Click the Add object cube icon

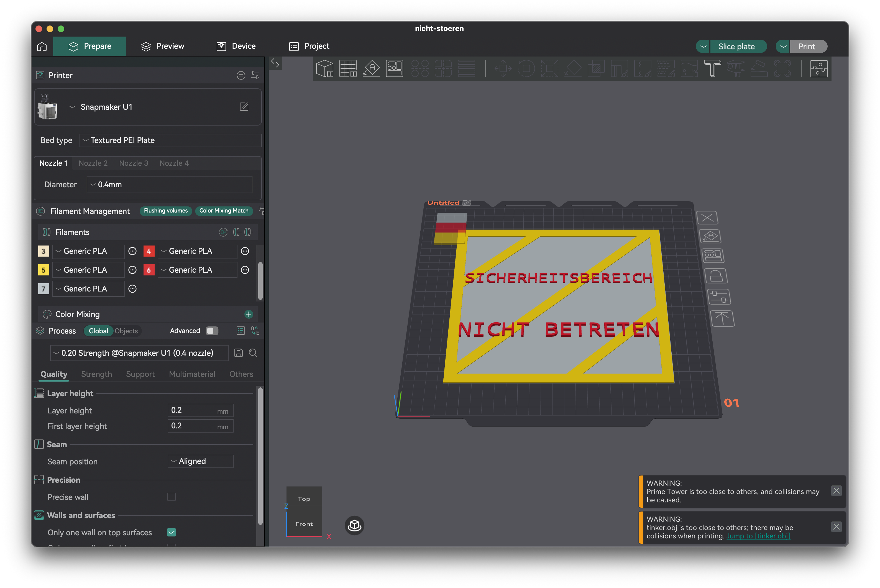click(324, 69)
